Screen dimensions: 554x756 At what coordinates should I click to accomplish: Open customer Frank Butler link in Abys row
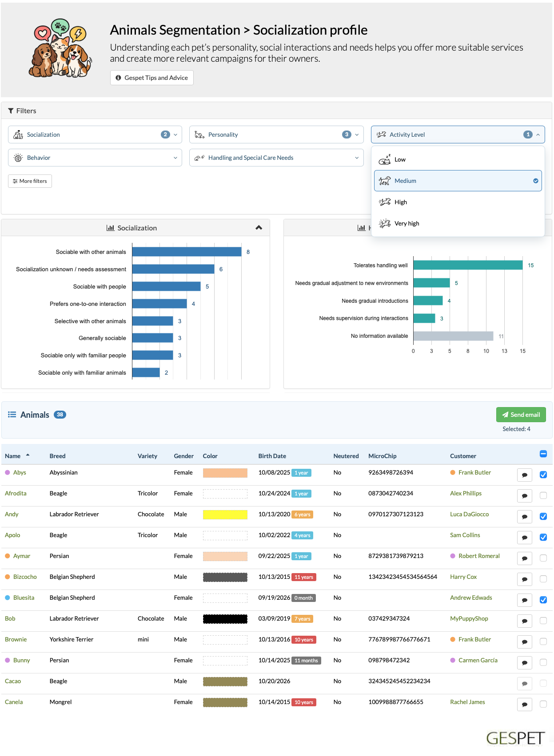tap(474, 472)
